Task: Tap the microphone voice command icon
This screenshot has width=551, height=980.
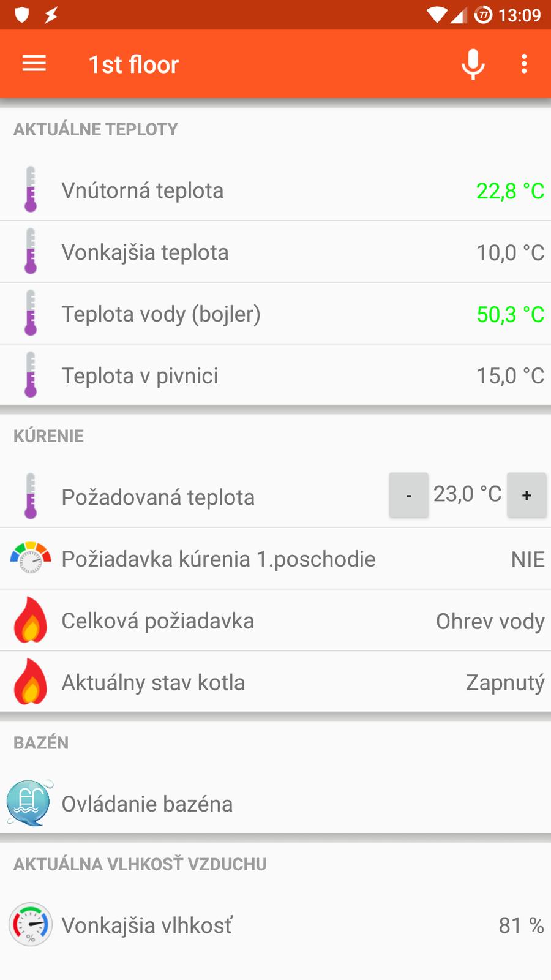Action: (x=473, y=64)
